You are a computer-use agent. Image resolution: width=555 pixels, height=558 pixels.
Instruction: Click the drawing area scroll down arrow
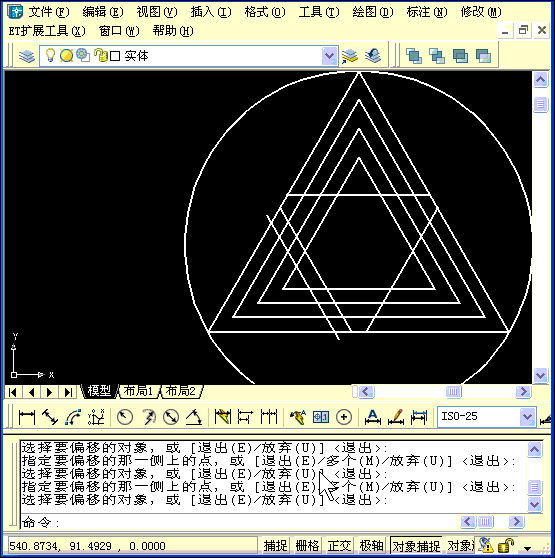pos(540,375)
